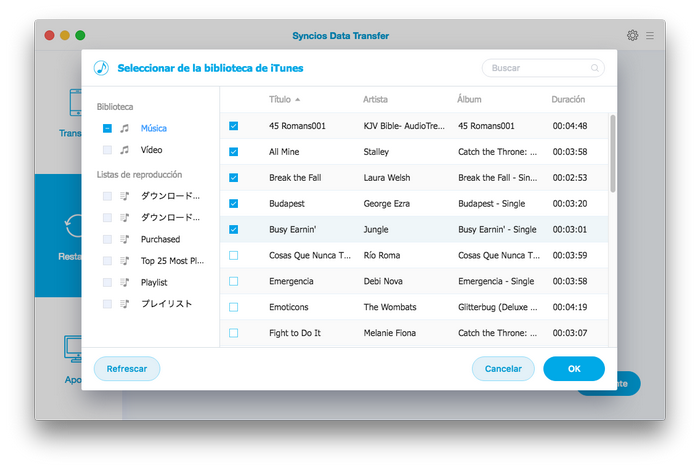The image size is (700, 470).
Task: Click artist Melanie Fiona
Action: 390,333
